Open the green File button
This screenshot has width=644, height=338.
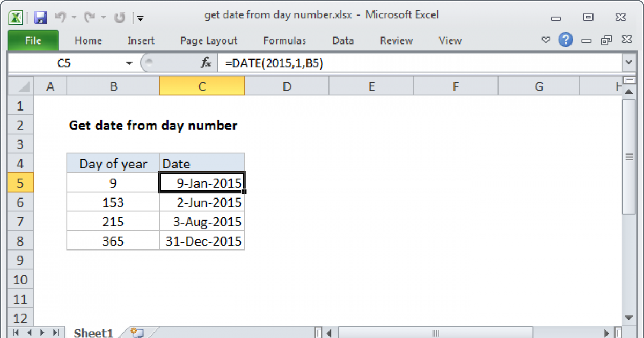point(33,41)
